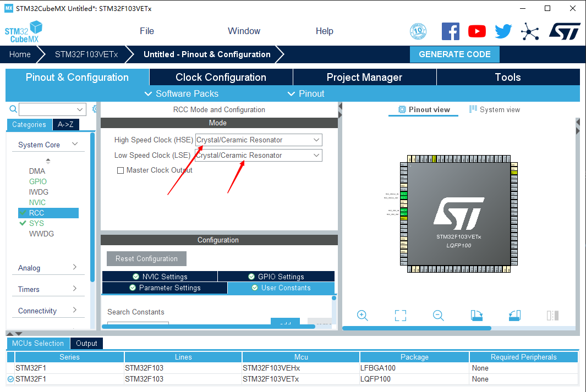
Task: Select the STM32F103VETx row radio marker
Action: click(x=10, y=379)
